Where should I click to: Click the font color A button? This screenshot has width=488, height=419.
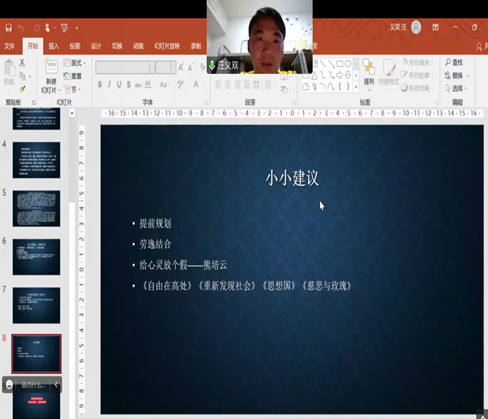196,85
